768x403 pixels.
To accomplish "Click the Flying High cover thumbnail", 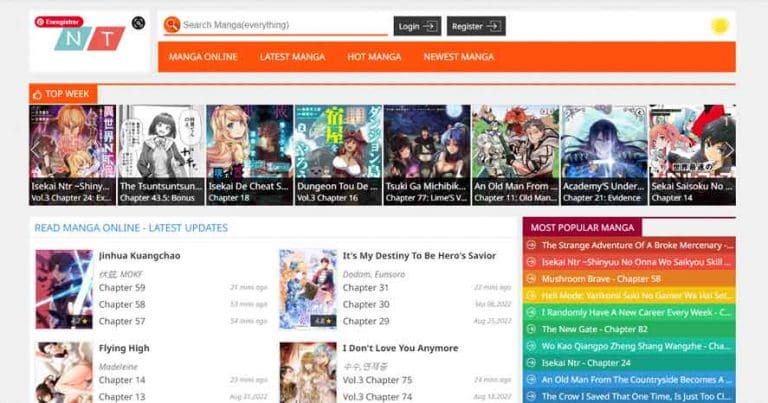I will 64,372.
